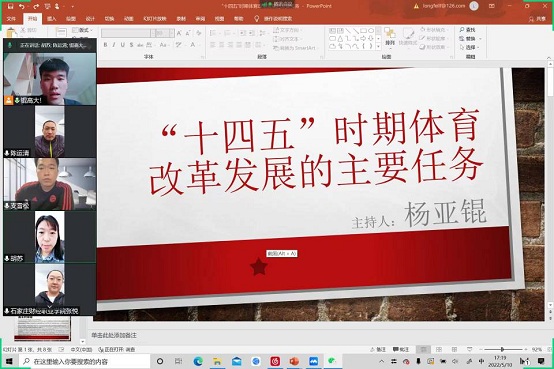Toggle the notes (备注) pane
This screenshot has width=554, height=369.
(x=378, y=350)
